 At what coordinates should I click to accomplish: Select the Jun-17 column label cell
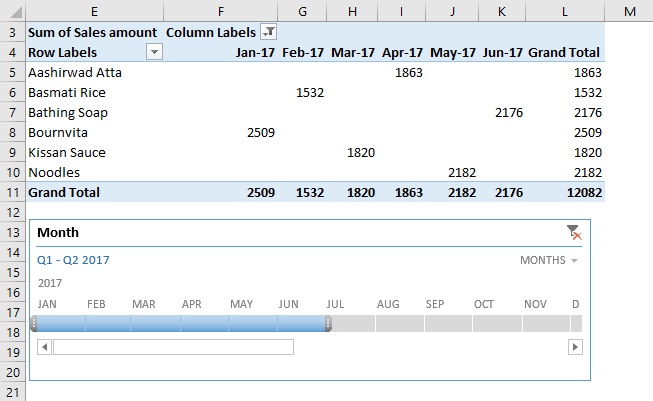pos(502,52)
